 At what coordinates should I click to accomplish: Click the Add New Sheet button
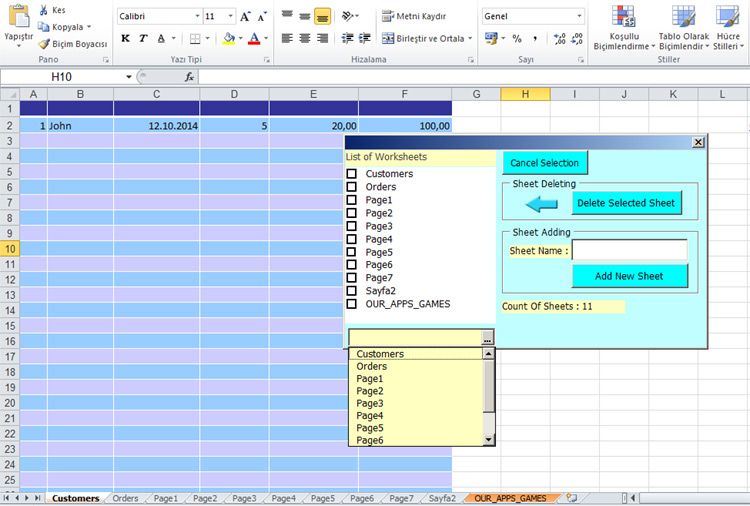pyautogui.click(x=630, y=276)
